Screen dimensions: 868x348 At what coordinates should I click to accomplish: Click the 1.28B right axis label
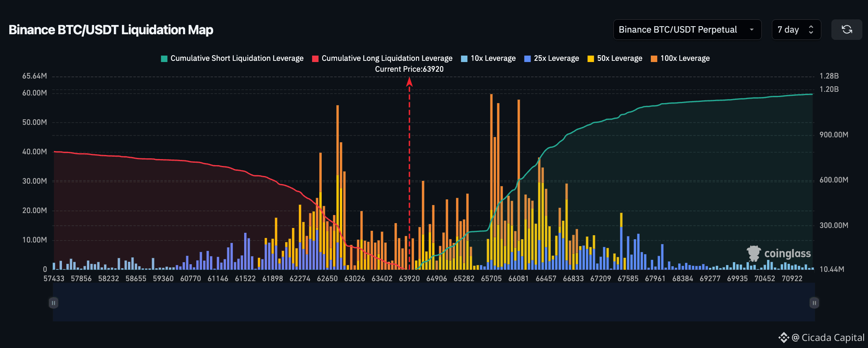[x=829, y=76]
